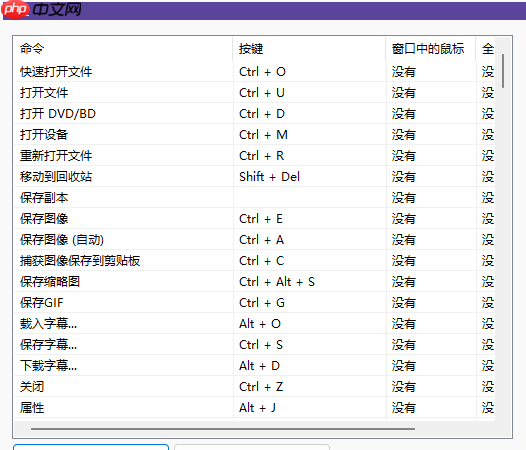Click the Ctrl + S key cell
526x450 pixels.
(310, 345)
